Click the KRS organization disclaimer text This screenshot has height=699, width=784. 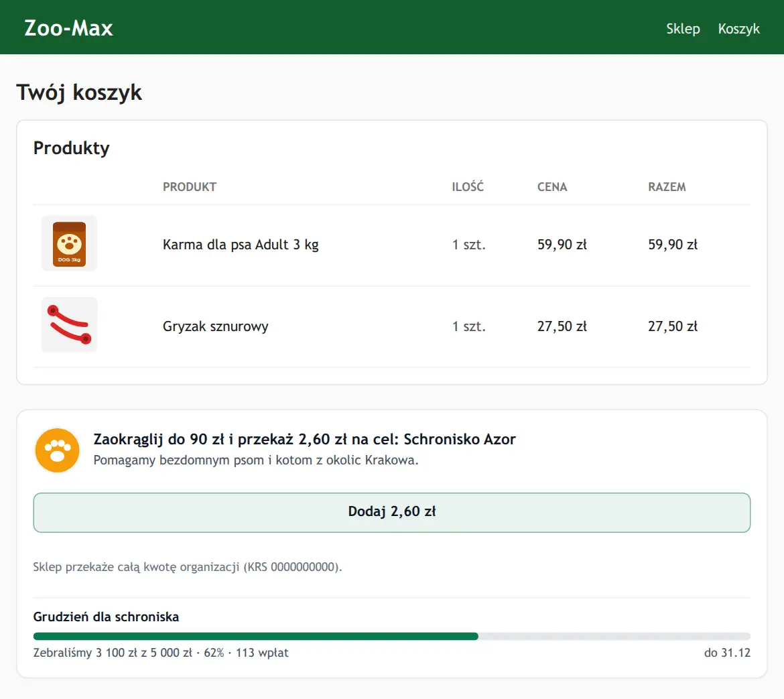pyautogui.click(x=188, y=568)
